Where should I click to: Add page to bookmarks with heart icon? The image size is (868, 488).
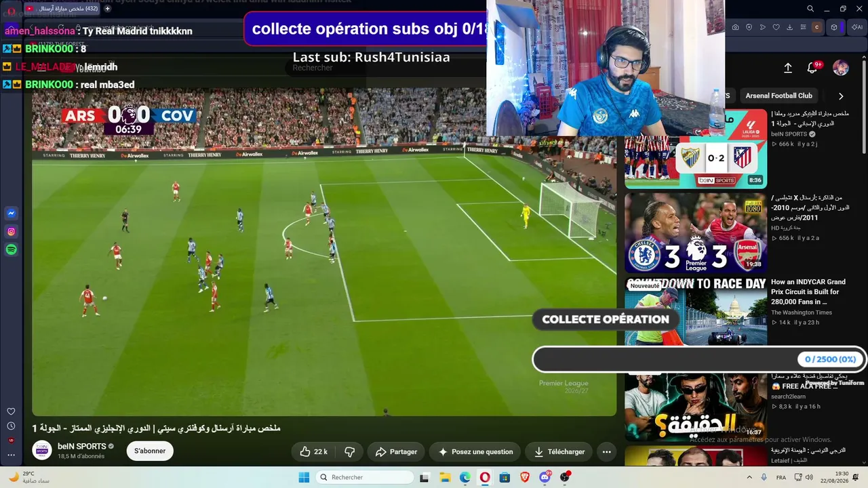[776, 27]
